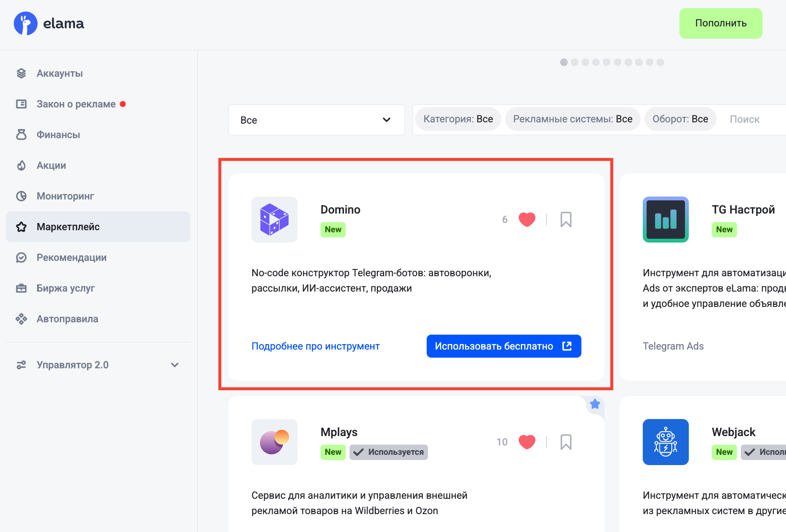786x532 pixels.
Task: Toggle the bookmark on Mplays card
Action: click(x=566, y=442)
